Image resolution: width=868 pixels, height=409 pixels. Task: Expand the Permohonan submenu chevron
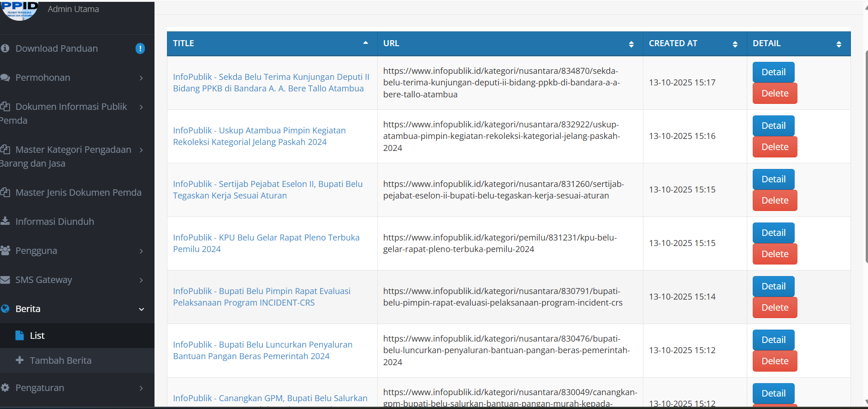(x=141, y=78)
